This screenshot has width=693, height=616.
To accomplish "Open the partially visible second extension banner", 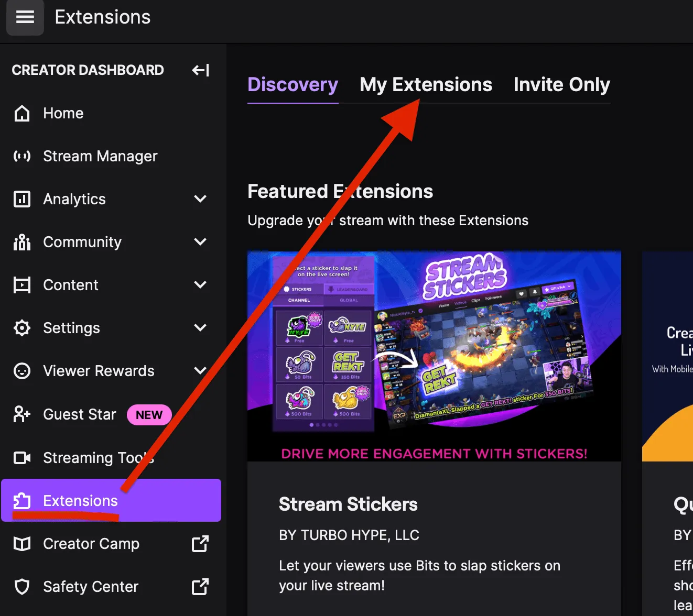I will [667, 356].
